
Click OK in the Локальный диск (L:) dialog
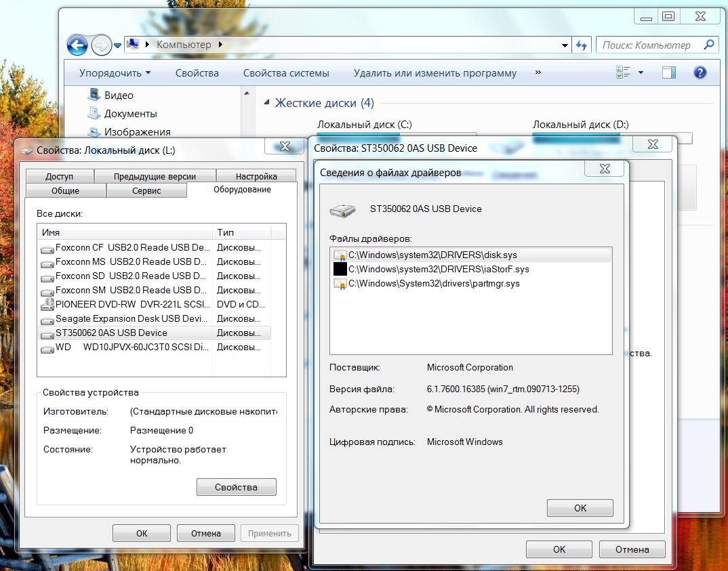(x=142, y=533)
